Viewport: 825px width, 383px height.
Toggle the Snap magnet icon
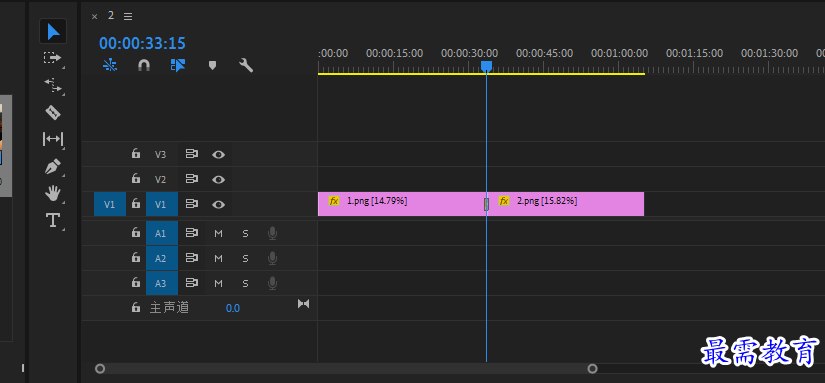pos(144,65)
